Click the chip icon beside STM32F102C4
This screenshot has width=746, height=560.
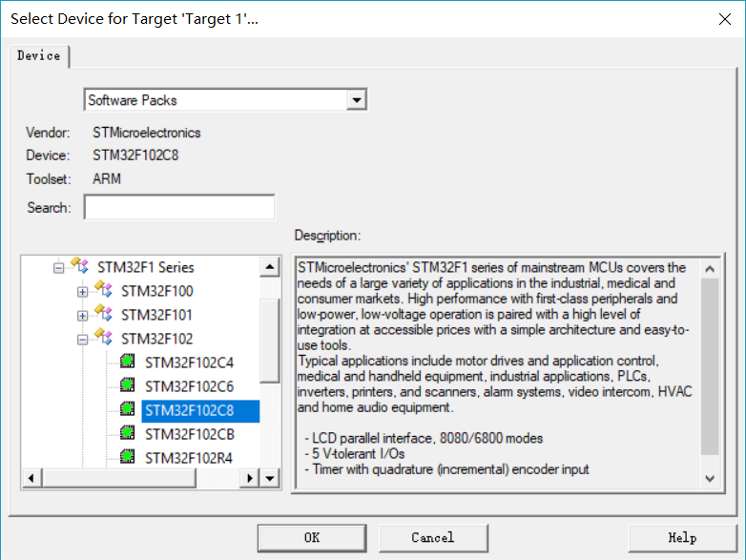(x=128, y=362)
